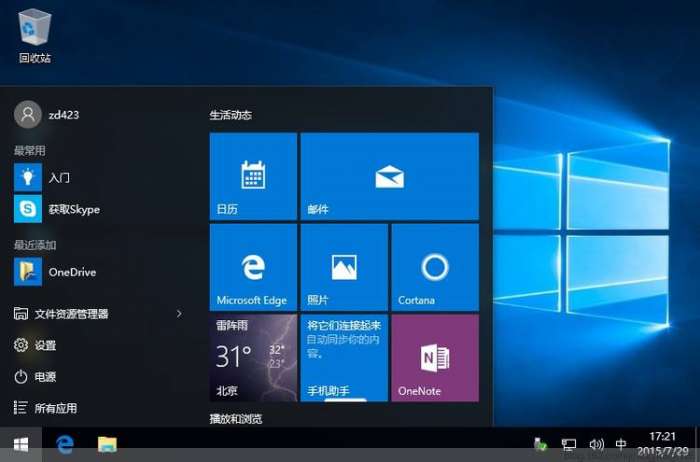This screenshot has height=462, width=700.
Task: Click the 电源 Power option
Action: (35, 377)
